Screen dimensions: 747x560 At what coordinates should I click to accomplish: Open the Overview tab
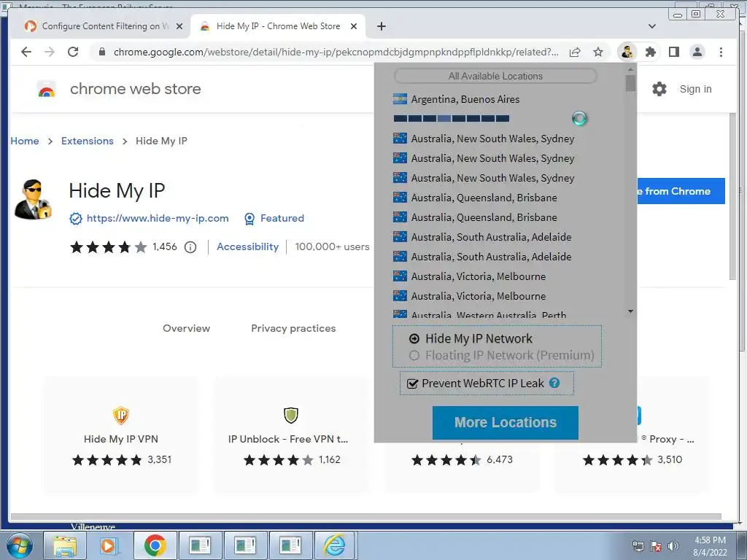coord(186,328)
